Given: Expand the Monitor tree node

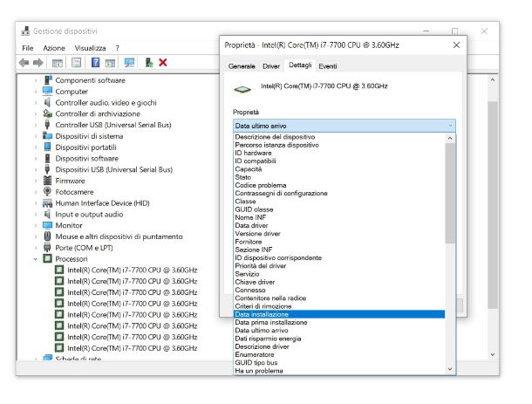Looking at the screenshot, I should 36,226.
